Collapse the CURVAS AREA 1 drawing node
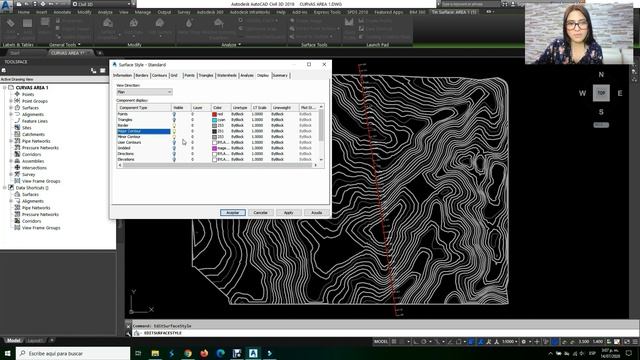640x360 pixels. [x=4, y=88]
